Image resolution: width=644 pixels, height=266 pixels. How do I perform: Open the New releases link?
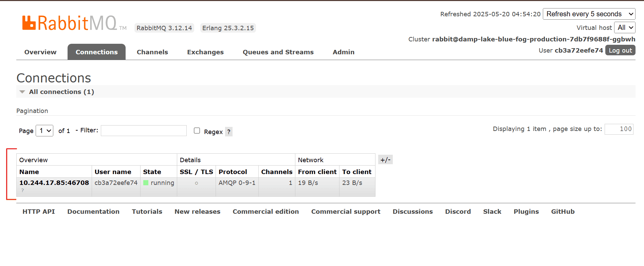(197, 211)
